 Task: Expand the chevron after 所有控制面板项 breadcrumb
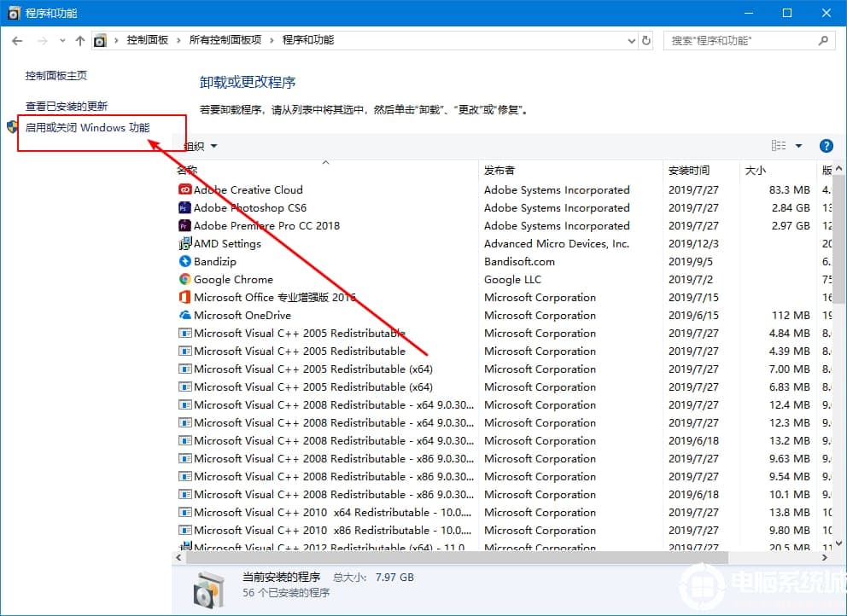272,40
